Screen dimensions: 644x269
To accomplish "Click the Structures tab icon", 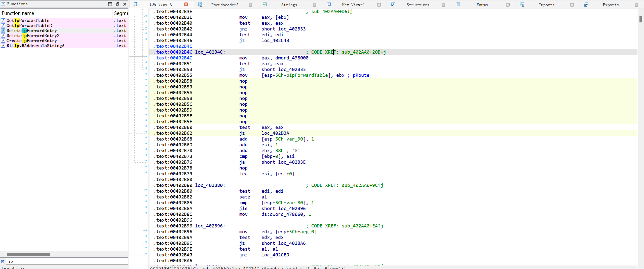I will 393,5.
